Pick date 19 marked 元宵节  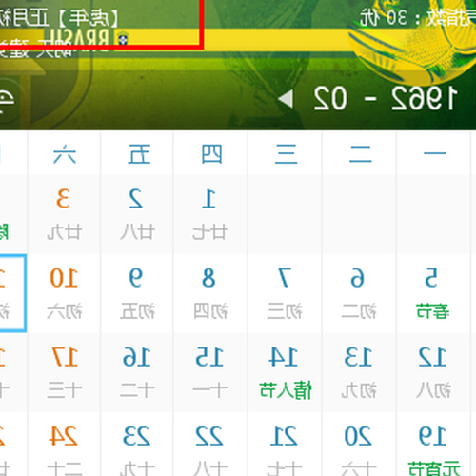click(x=433, y=445)
